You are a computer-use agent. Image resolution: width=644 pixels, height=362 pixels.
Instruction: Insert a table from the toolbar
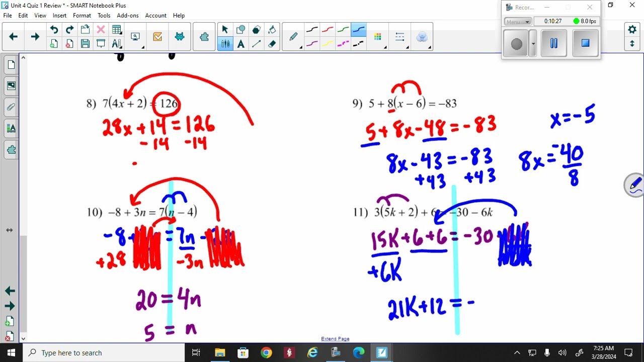116,30
